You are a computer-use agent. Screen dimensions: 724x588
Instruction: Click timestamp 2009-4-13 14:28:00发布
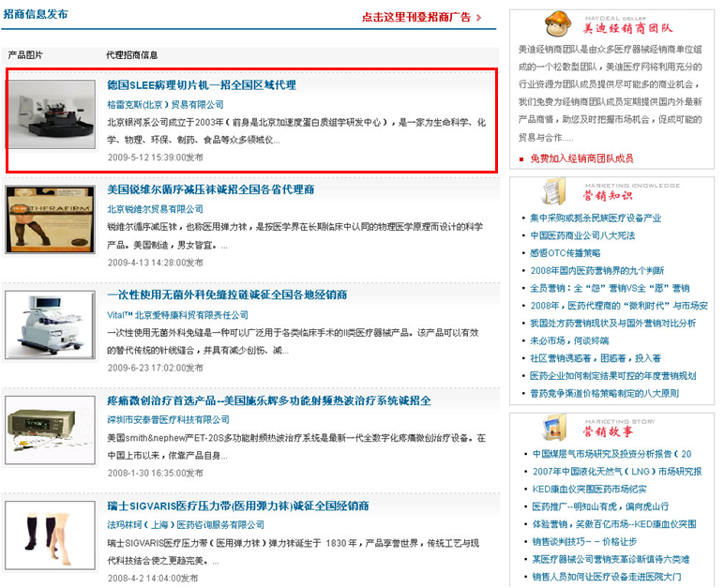[x=155, y=263]
